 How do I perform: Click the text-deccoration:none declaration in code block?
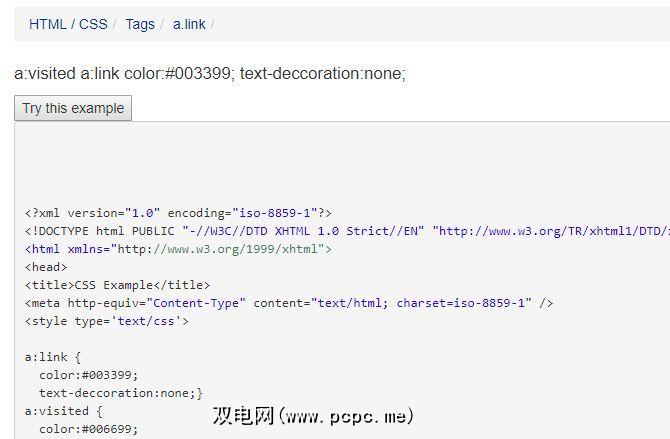[121, 393]
